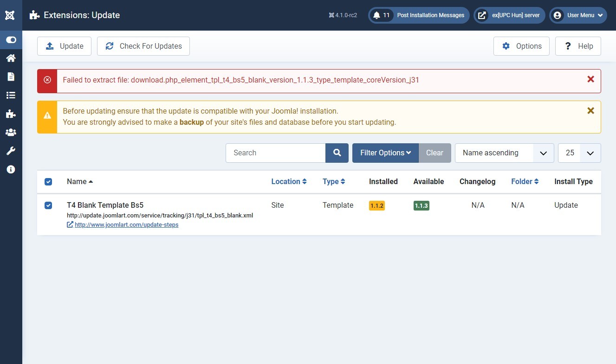The height and width of the screenshot is (364, 616).
Task: Open Menus list icon in sidebar
Action: [11, 95]
